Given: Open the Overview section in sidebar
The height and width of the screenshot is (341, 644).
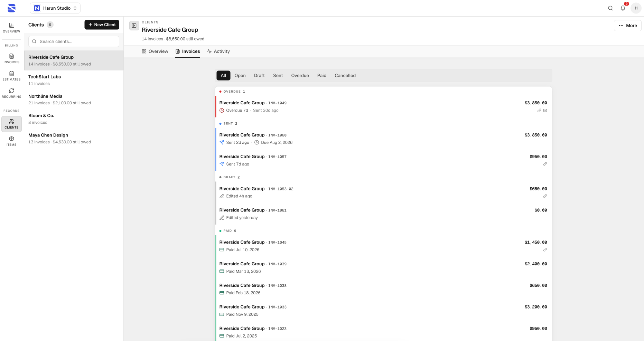Looking at the screenshot, I should point(11,28).
